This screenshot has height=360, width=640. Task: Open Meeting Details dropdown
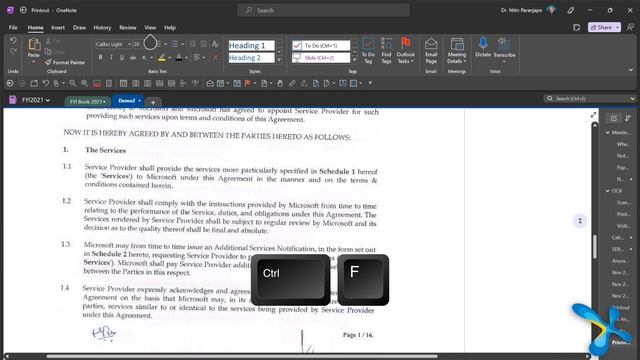point(457,50)
